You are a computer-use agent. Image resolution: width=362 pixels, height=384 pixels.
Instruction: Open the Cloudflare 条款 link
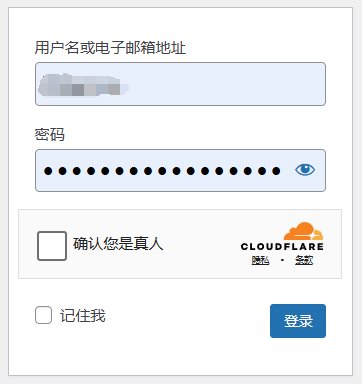tap(304, 260)
